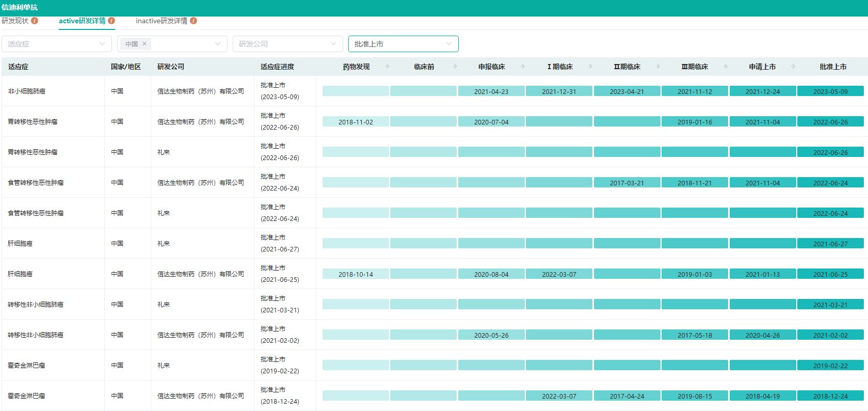Expand the 研发公司 dropdown

pos(288,44)
